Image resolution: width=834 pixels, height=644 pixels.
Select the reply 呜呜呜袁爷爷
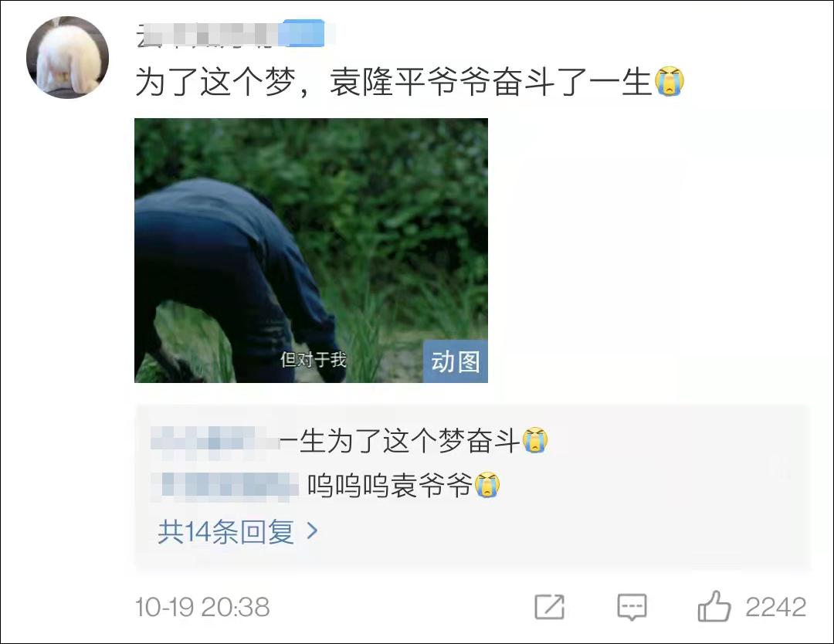[x=390, y=486]
